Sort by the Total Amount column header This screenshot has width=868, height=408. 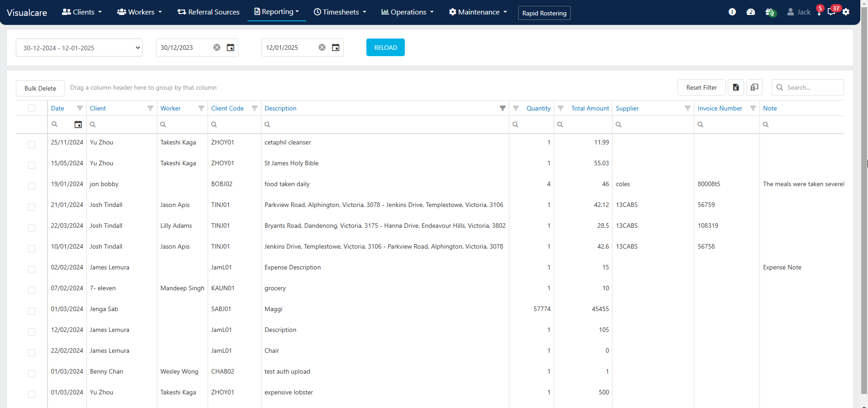click(x=590, y=108)
